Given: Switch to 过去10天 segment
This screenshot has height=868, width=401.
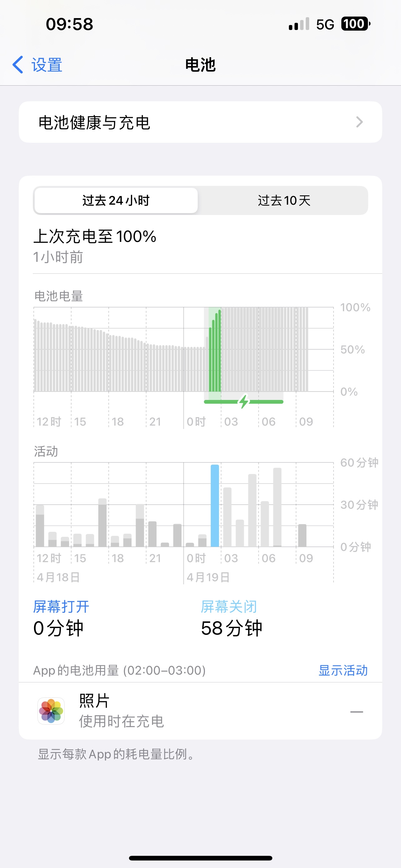Looking at the screenshot, I should click(284, 201).
